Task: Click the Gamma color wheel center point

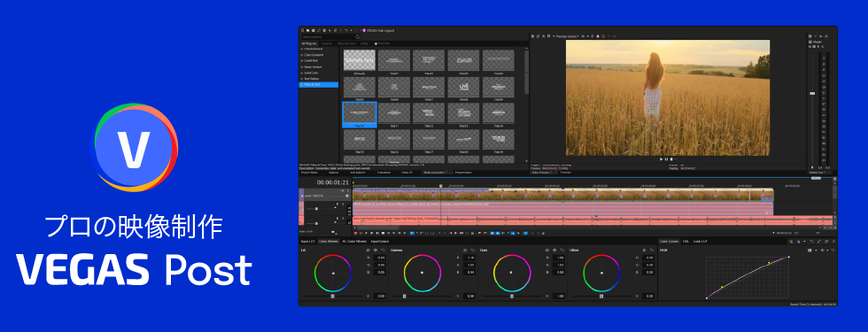Action: pos(422,273)
